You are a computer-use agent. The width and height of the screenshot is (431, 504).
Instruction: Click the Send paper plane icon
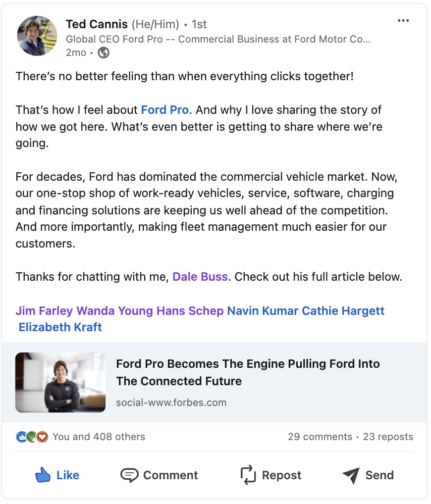pyautogui.click(x=351, y=475)
